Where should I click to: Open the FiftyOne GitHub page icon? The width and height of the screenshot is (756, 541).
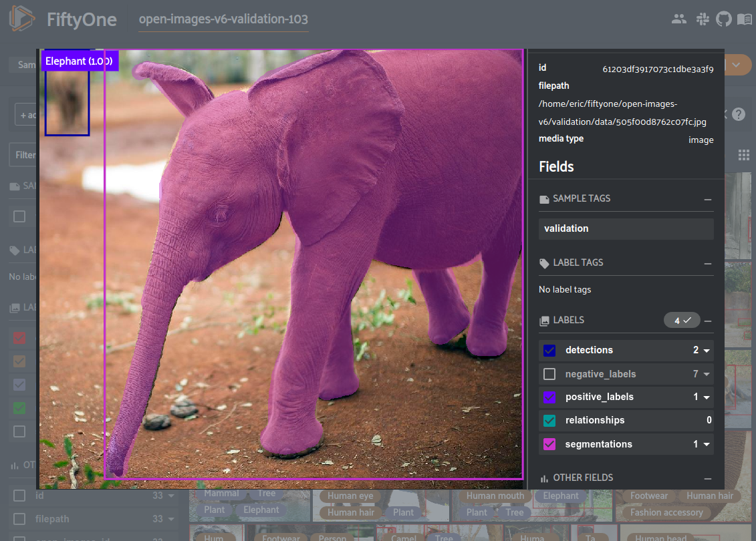[724, 19]
